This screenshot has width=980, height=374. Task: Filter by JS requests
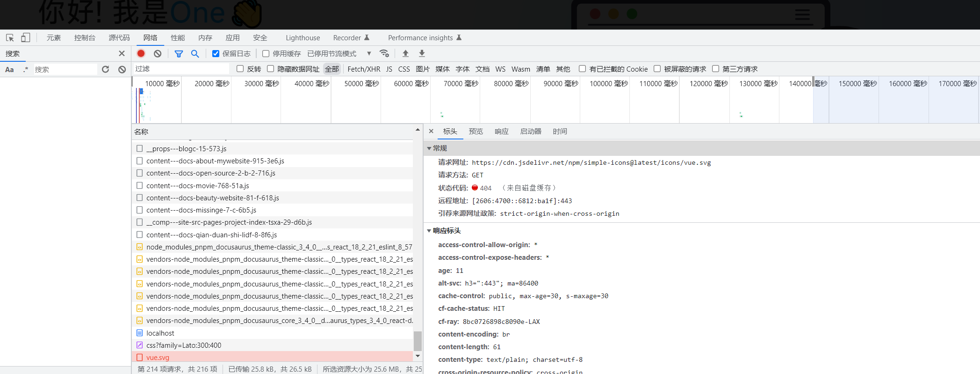389,69
